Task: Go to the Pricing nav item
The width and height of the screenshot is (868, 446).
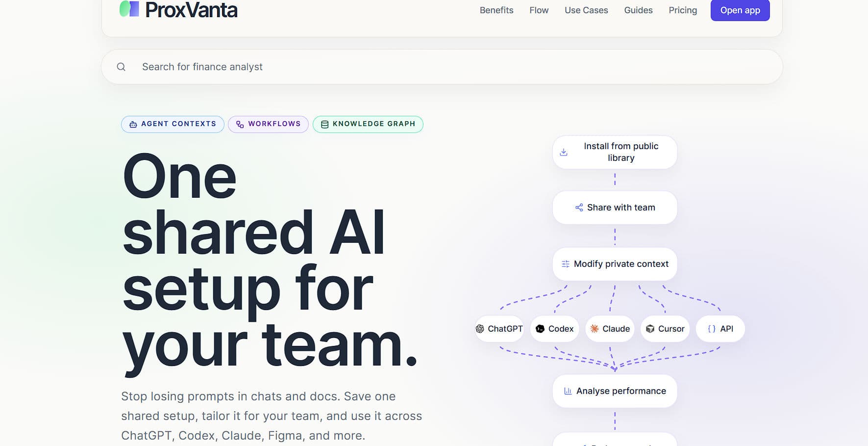Action: click(x=683, y=10)
